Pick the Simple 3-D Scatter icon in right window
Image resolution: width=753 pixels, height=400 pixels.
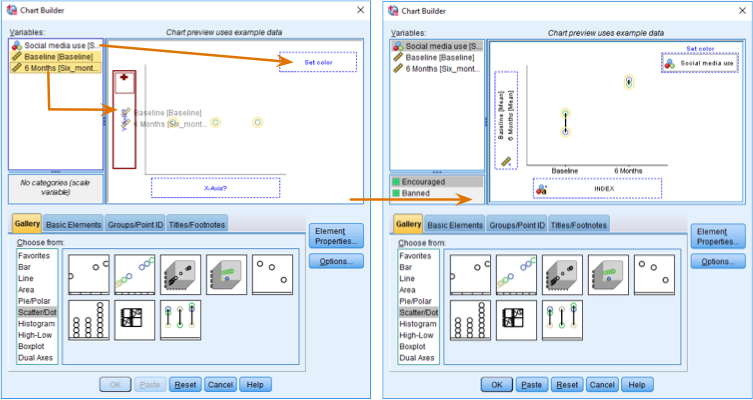pyautogui.click(x=565, y=275)
